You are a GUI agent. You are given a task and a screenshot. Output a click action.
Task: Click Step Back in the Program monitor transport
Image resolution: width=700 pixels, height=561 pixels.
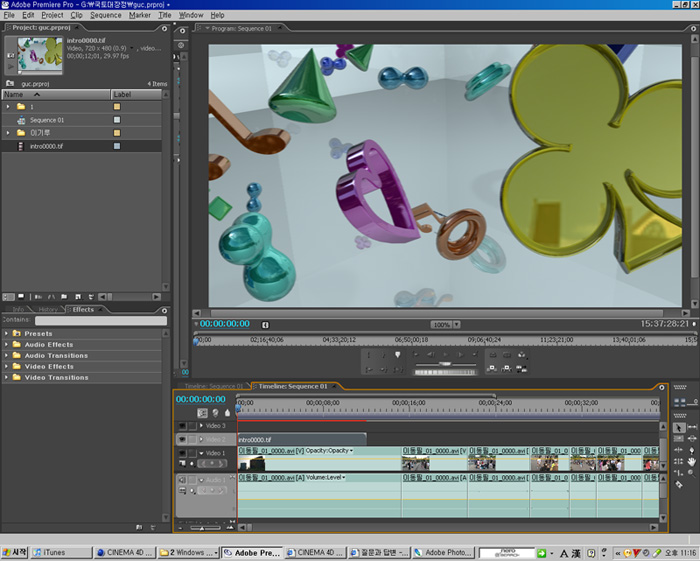[429, 355]
